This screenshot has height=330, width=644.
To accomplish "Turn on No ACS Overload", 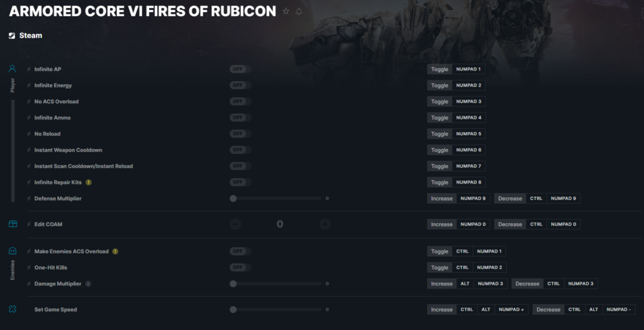I will 240,101.
